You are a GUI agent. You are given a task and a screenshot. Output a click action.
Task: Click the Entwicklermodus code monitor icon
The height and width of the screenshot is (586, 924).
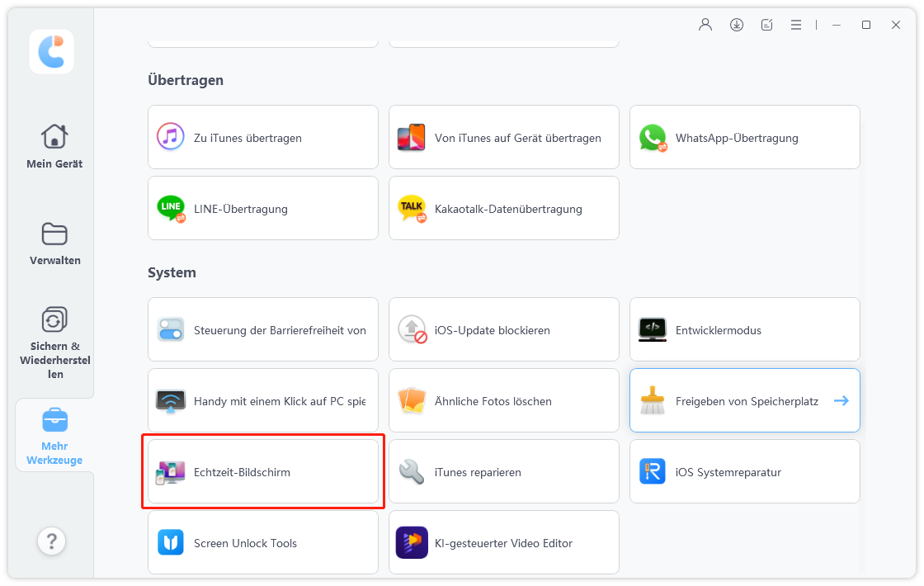pyautogui.click(x=653, y=329)
